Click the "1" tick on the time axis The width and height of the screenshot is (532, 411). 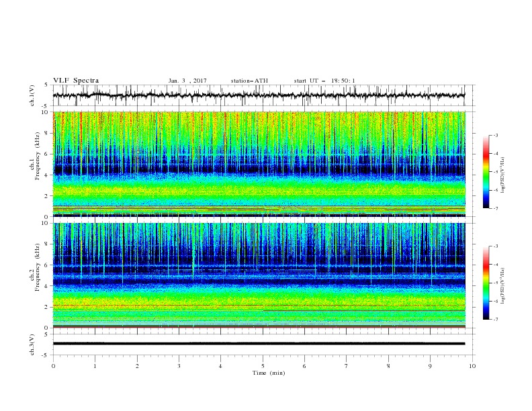tap(95, 366)
